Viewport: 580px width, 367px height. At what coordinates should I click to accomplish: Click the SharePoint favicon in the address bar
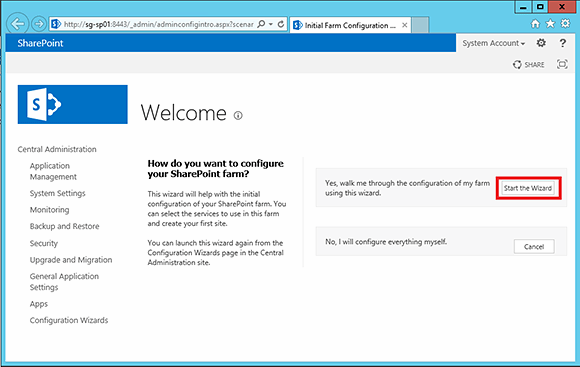(x=56, y=24)
